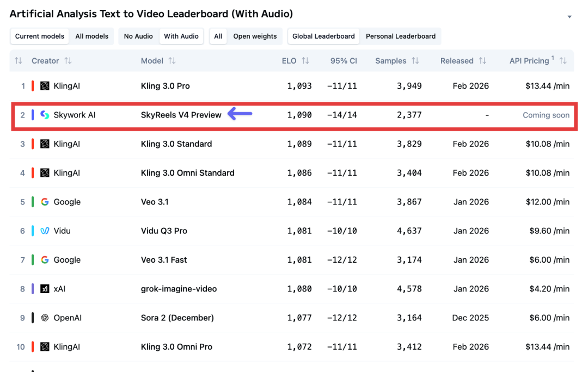The width and height of the screenshot is (588, 372).
Task: Sort by Samples column arrows
Action: [x=415, y=61]
